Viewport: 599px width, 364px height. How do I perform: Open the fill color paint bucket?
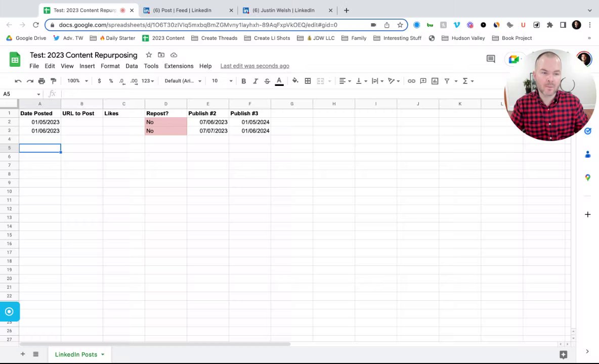pos(295,81)
